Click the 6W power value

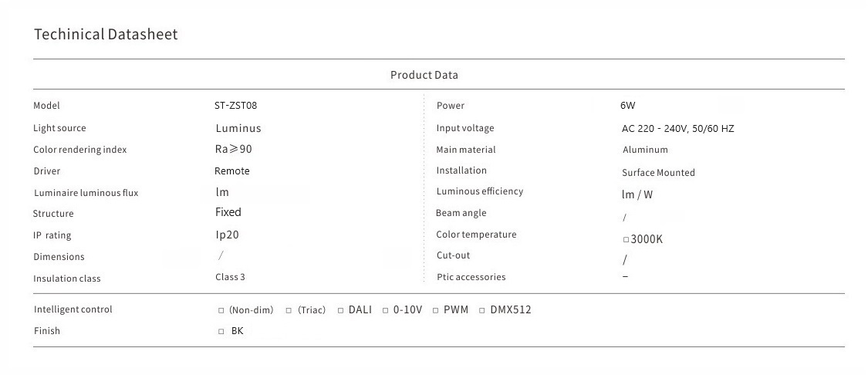tap(627, 106)
